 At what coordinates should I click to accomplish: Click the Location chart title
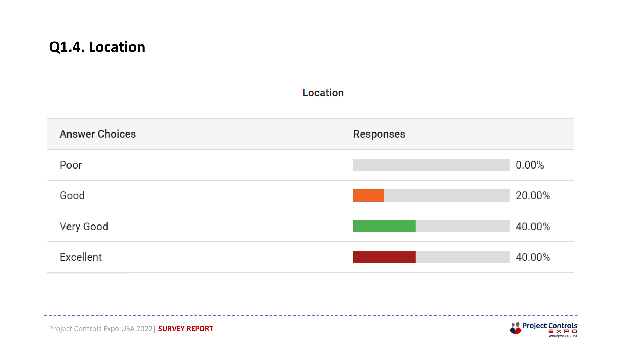point(323,93)
